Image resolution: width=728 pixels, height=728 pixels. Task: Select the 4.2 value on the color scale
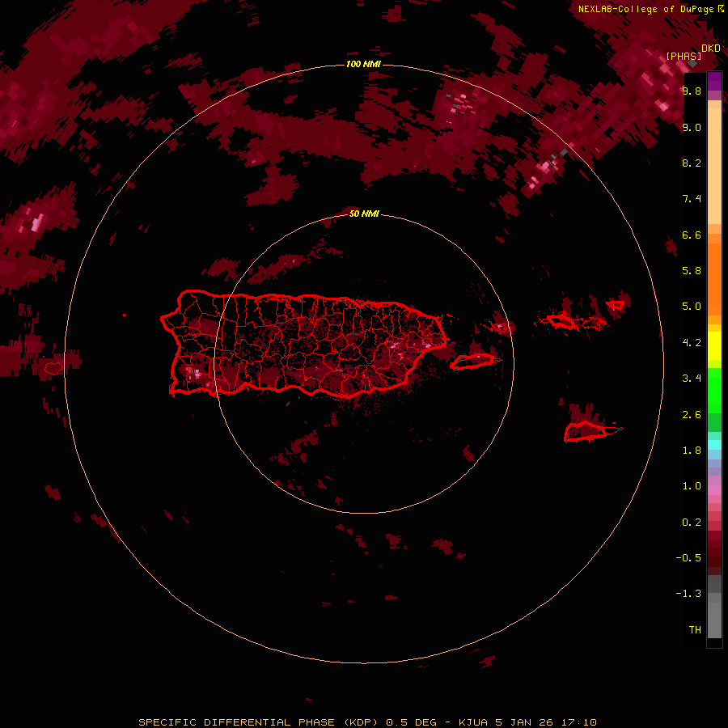click(692, 343)
